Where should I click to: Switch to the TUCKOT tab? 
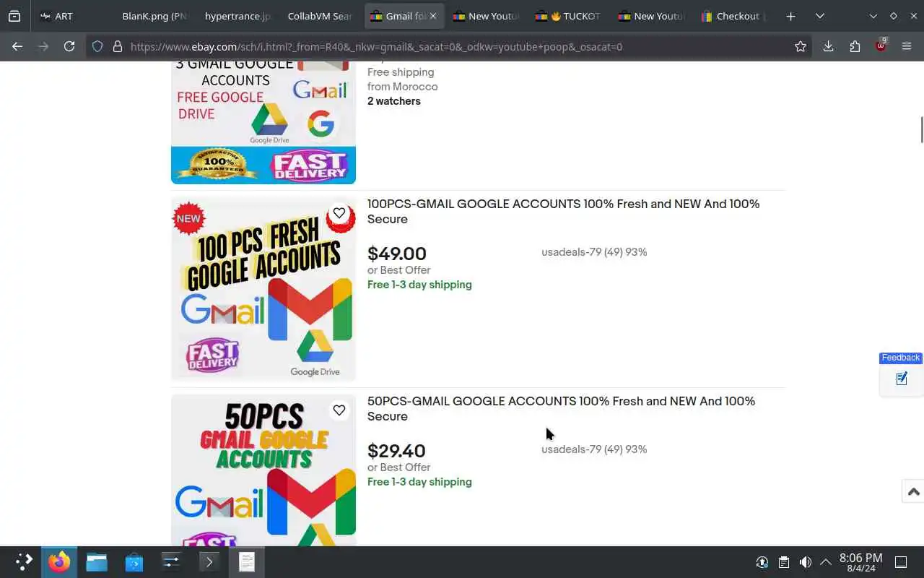568,16
